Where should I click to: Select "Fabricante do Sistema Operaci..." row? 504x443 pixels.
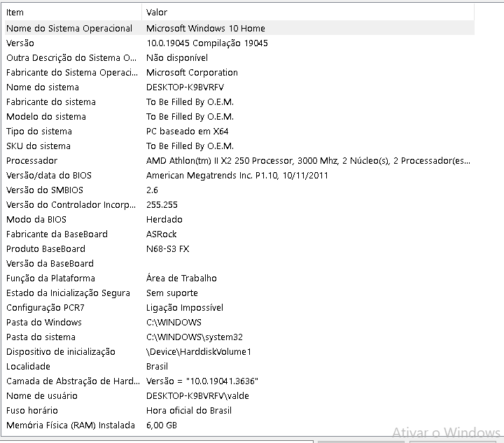point(239,73)
